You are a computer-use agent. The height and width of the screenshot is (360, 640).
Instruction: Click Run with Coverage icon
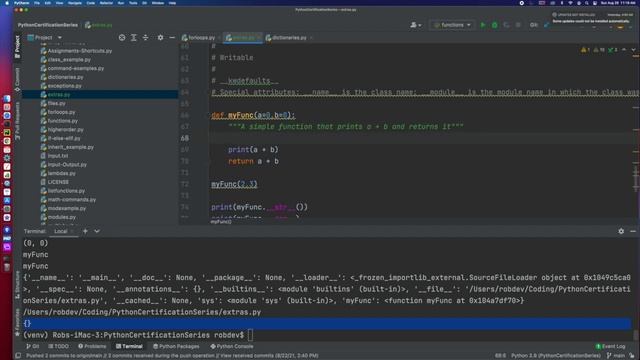[x=507, y=25]
